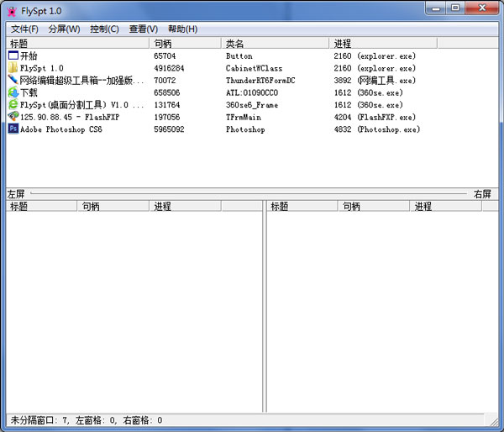
Task: Click the 下载 globe icon in list
Action: [13, 92]
